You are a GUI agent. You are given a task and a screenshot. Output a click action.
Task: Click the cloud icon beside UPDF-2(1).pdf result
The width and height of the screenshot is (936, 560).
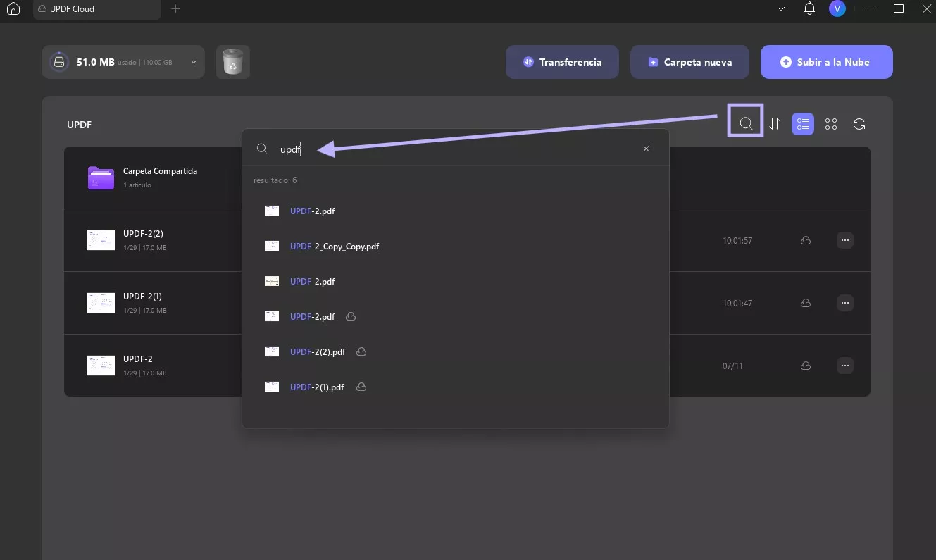[x=361, y=387]
